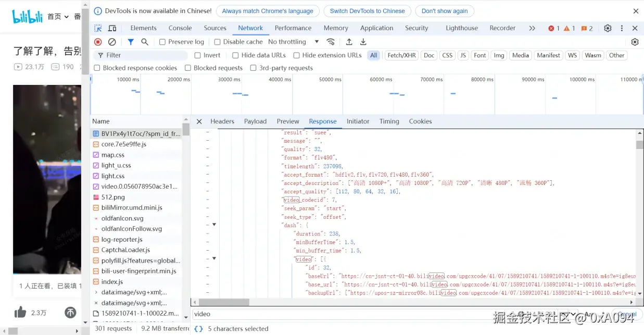
Task: Pretty print response braces icon
Action: tap(198, 329)
